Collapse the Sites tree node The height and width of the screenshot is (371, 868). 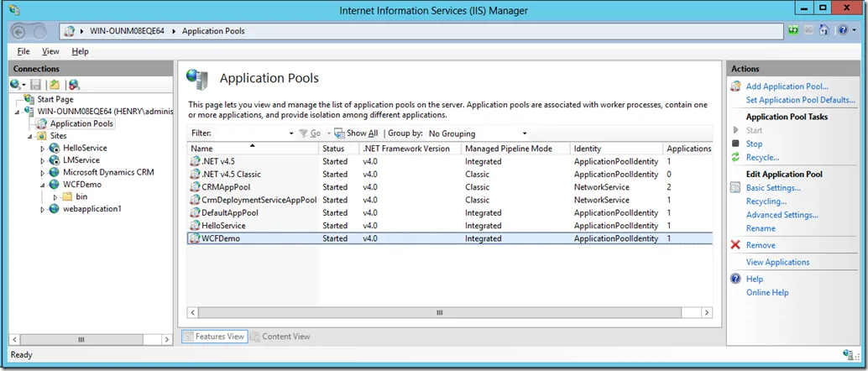click(29, 136)
